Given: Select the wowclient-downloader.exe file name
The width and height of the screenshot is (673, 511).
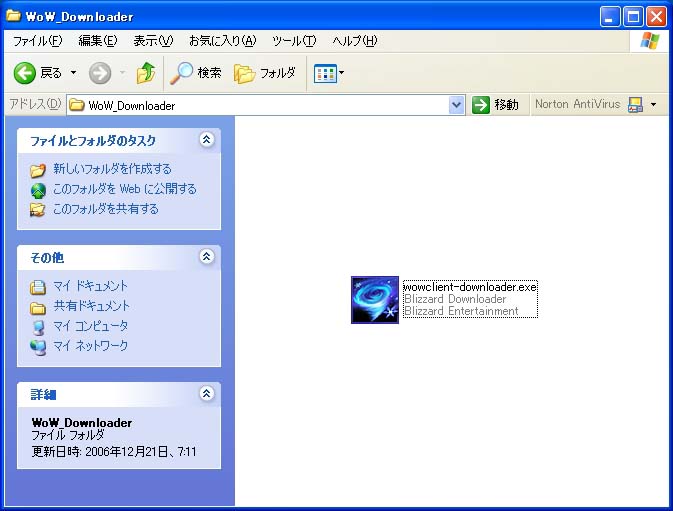Looking at the screenshot, I should pyautogui.click(x=470, y=287).
